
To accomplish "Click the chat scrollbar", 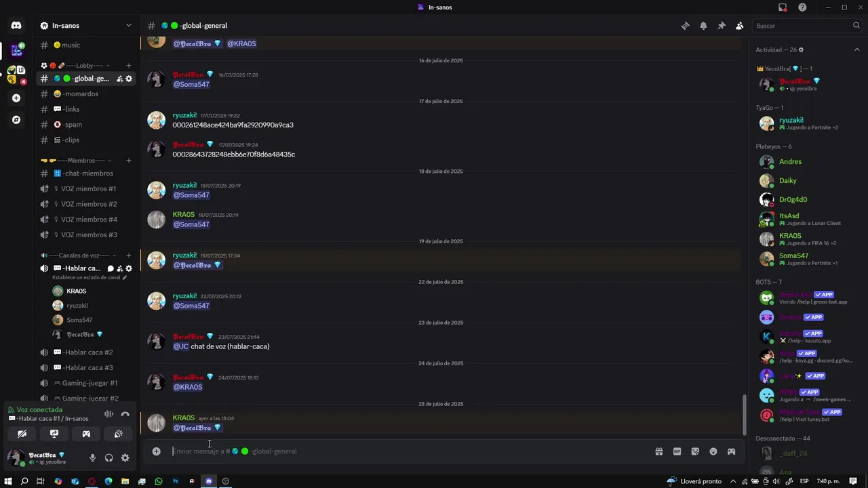I will 745,414.
